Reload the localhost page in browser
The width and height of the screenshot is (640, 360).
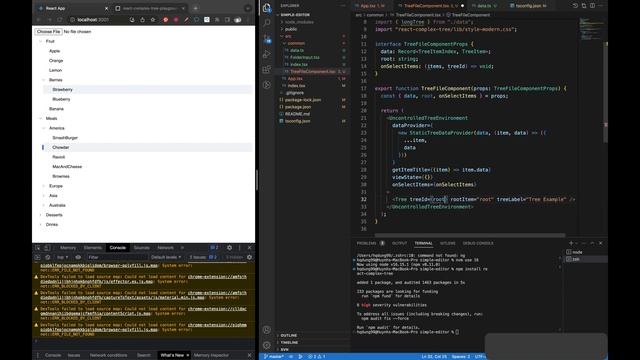point(60,20)
